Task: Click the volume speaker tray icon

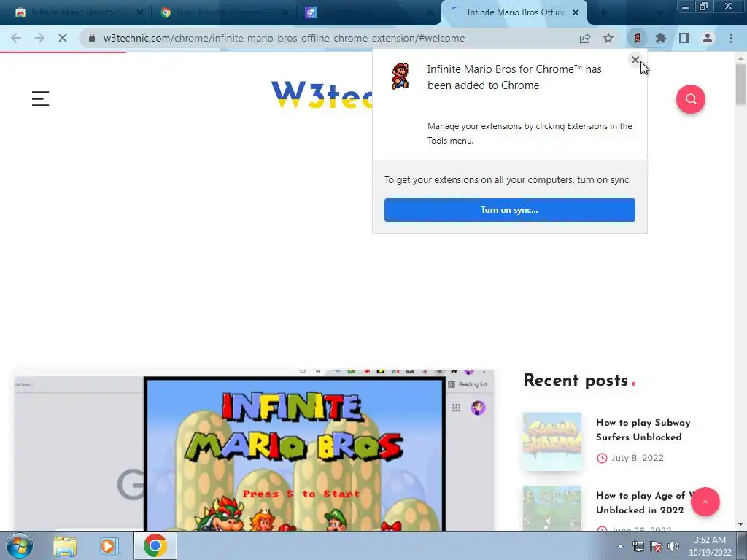Action: pos(673,546)
